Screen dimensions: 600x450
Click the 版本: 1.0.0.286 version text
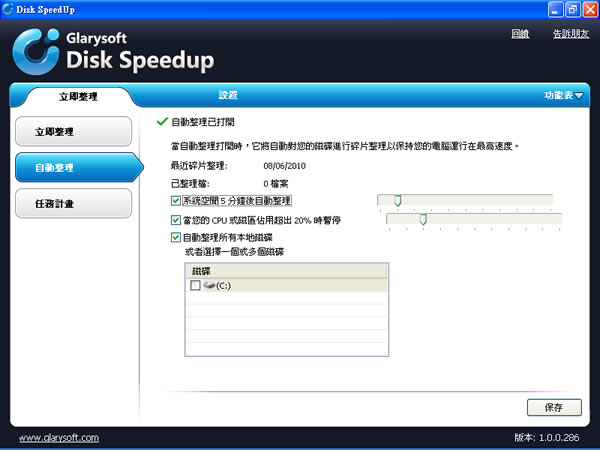point(547,438)
